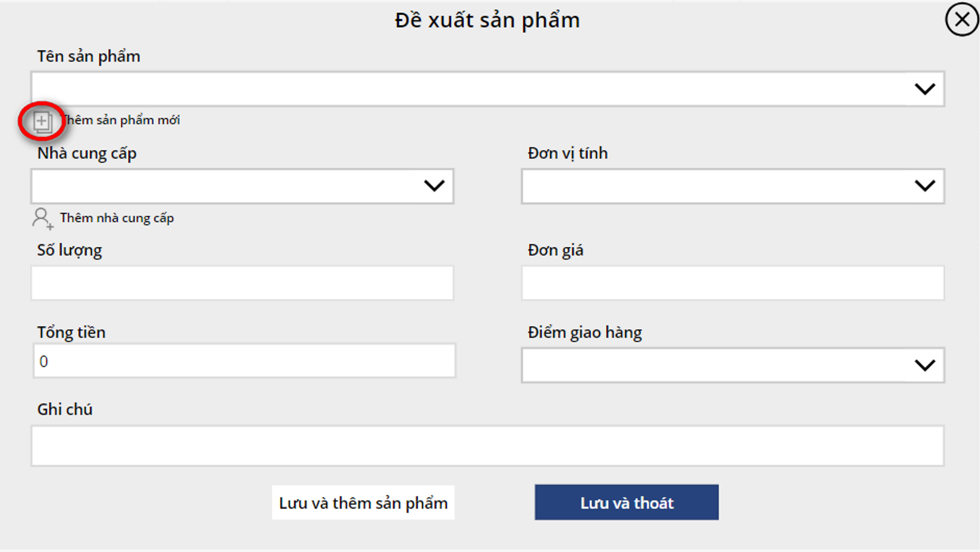Close the Đề xuất sản phẩm dialog
Screen dimensions: 980x552
pyautogui.click(x=962, y=20)
